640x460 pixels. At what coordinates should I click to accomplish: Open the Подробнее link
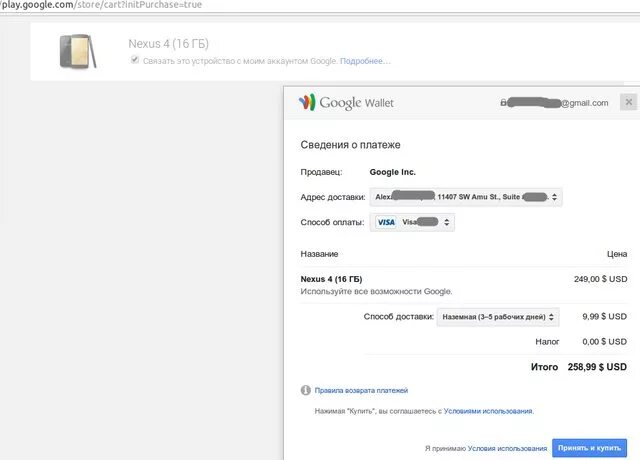[x=365, y=61]
